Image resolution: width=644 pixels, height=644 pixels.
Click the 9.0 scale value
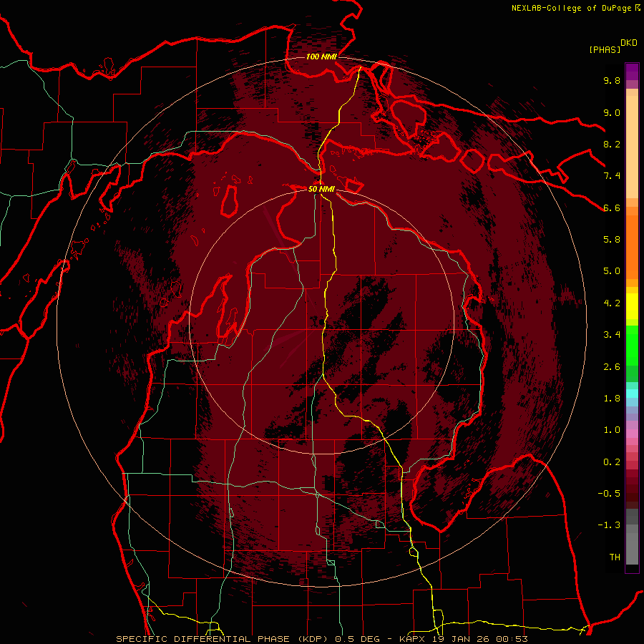point(612,112)
